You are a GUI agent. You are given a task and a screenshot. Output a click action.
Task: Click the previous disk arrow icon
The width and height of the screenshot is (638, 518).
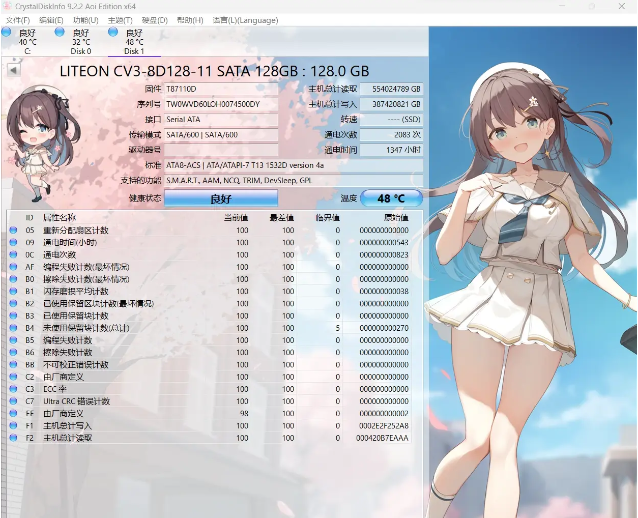point(13,71)
